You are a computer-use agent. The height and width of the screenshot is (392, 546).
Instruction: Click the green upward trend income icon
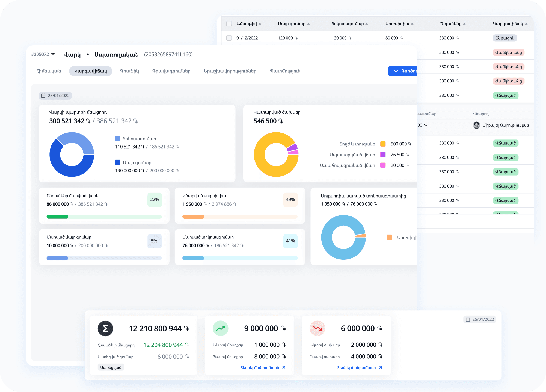(x=221, y=328)
